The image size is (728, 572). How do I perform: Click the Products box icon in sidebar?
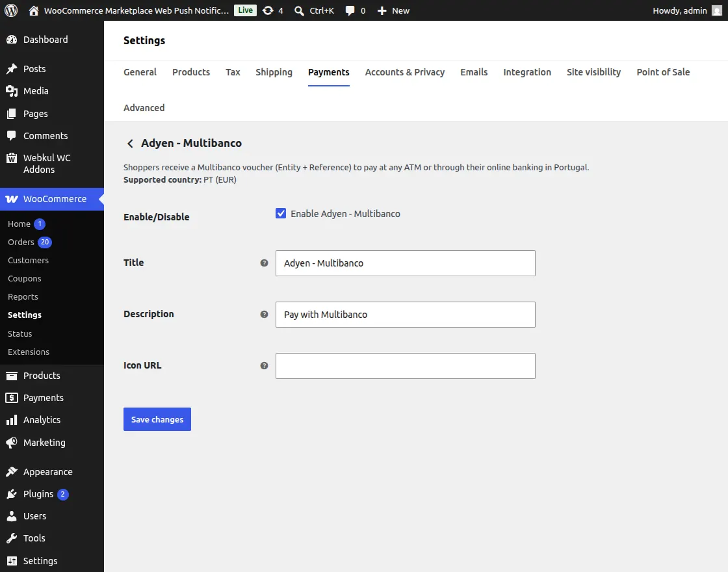12,376
